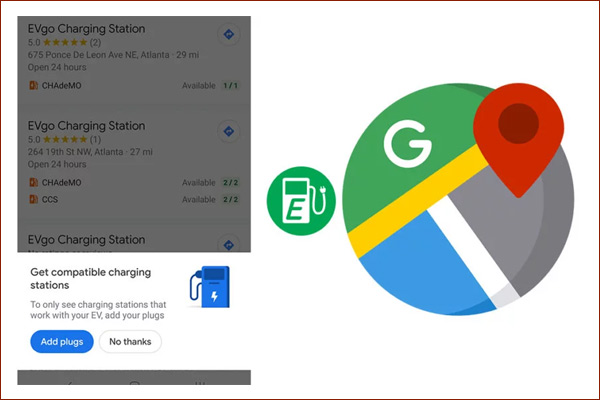Click the 5.0 star rating with (2) reviews

pos(64,42)
